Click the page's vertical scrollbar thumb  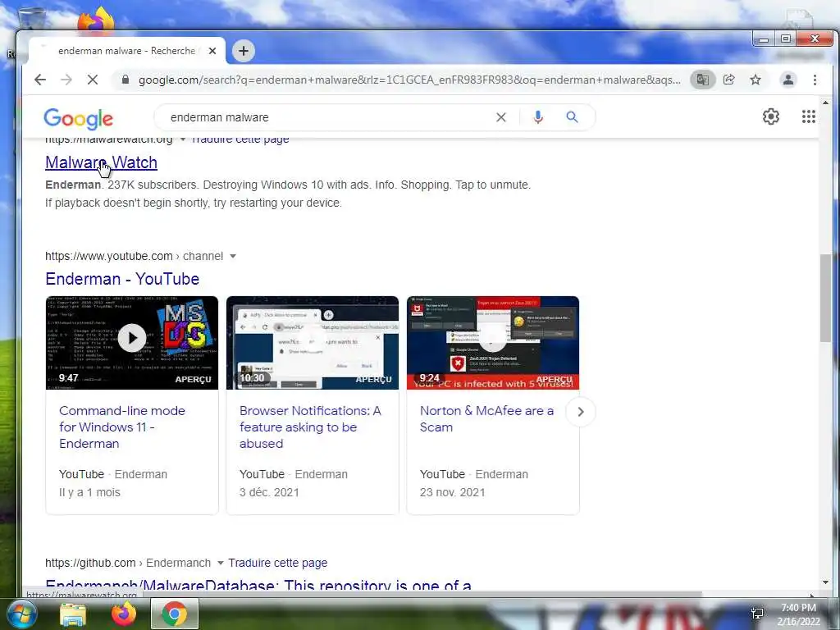click(x=825, y=298)
